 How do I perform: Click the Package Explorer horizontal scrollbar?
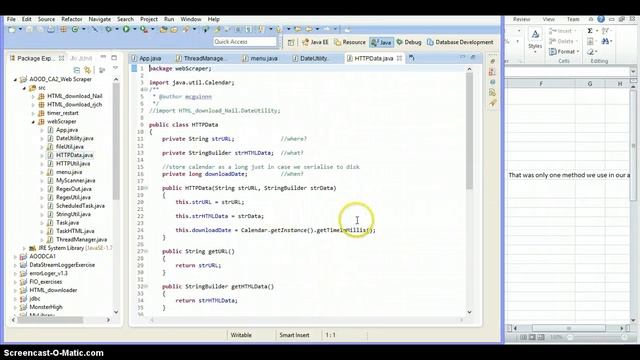pyautogui.click(x=51, y=320)
